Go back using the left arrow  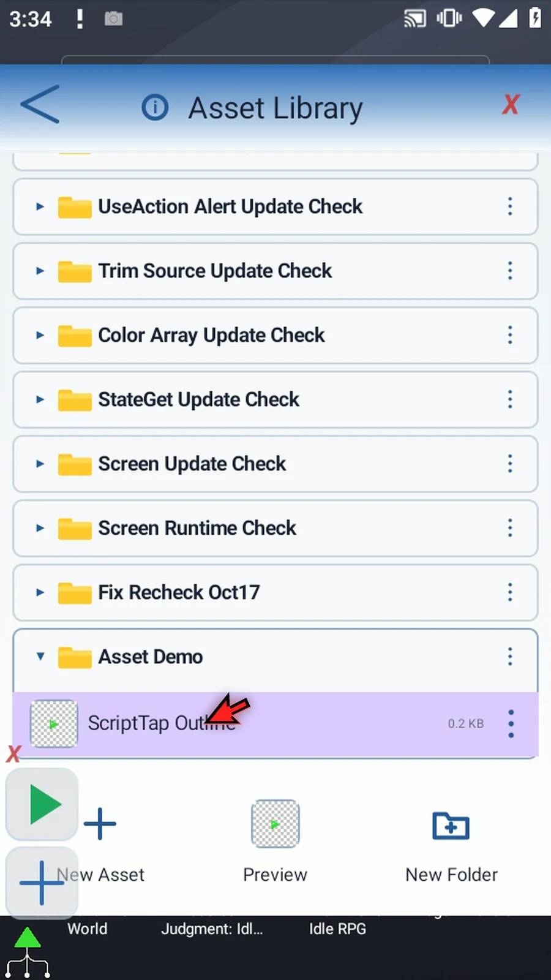coord(40,105)
